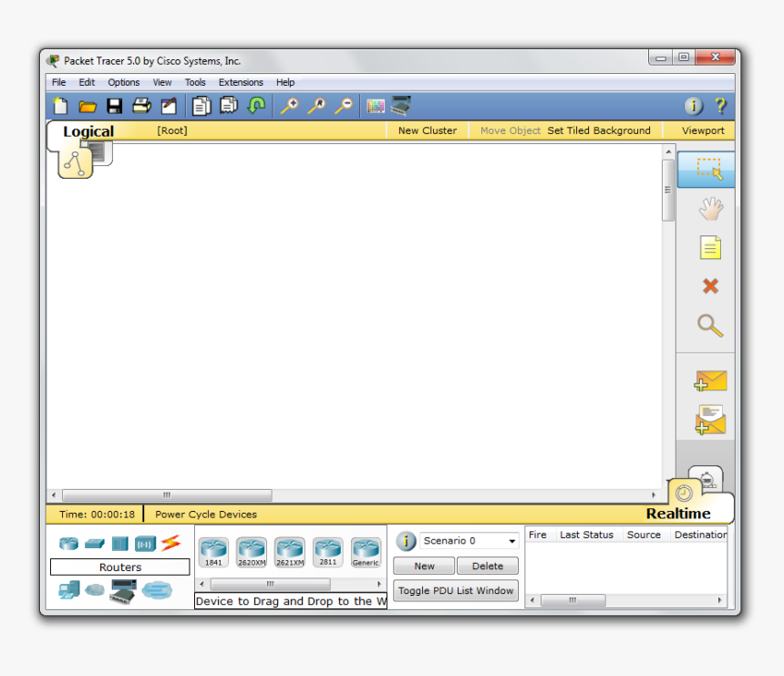Screen dimensions: 784x676
Task: Open the Extensions menu
Action: coord(241,82)
